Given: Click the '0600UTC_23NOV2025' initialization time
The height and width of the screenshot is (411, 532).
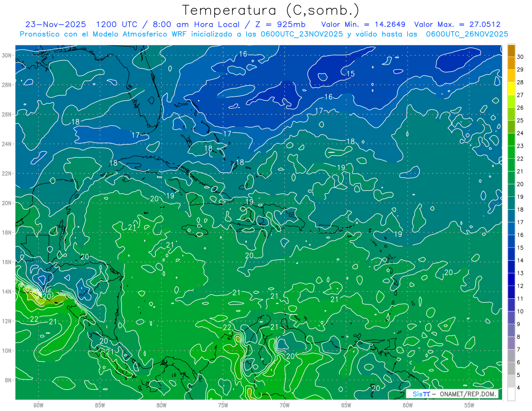Looking at the screenshot, I should click(301, 34).
